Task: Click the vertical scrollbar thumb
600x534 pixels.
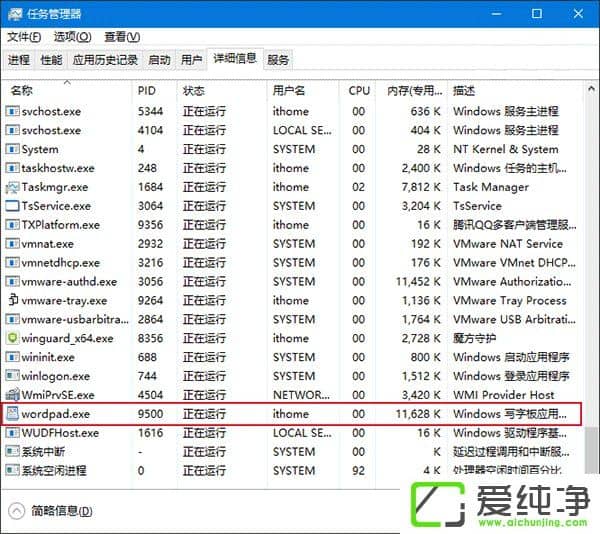Action: pos(591,450)
